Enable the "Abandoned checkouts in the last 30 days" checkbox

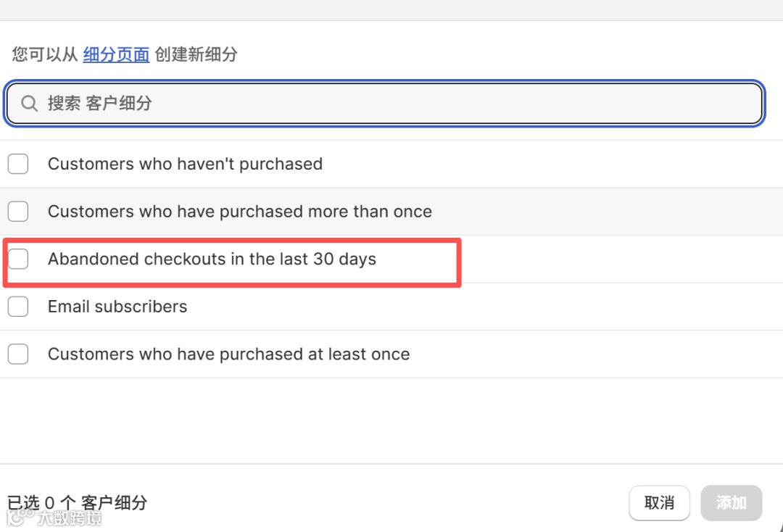point(18,259)
